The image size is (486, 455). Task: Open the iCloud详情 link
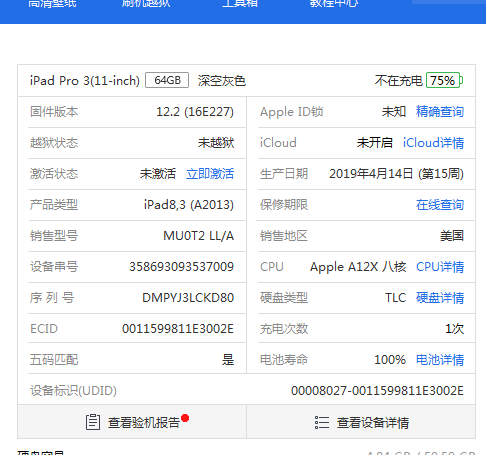tap(433, 143)
